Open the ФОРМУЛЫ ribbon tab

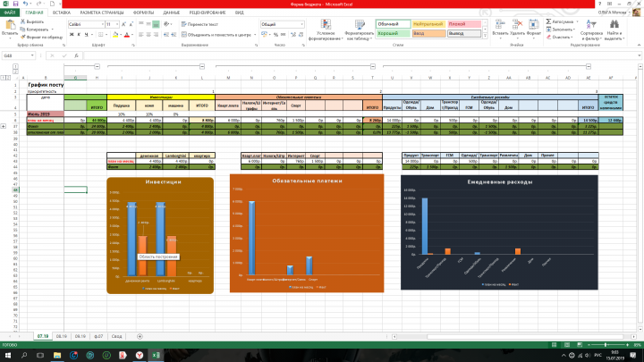pos(143,13)
